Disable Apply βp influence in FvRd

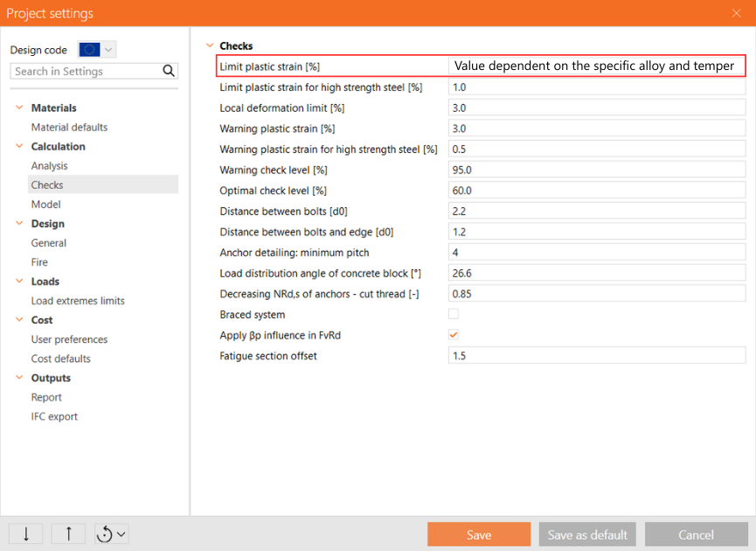pyautogui.click(x=454, y=335)
